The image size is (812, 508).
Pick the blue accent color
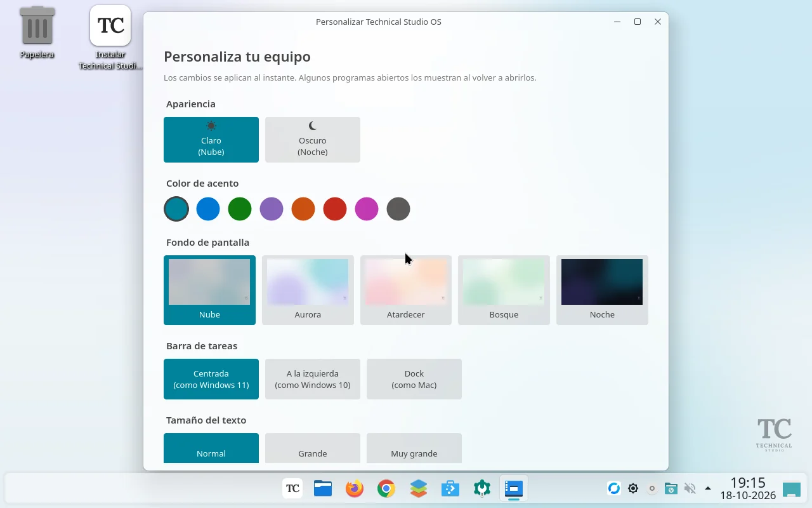(x=208, y=209)
